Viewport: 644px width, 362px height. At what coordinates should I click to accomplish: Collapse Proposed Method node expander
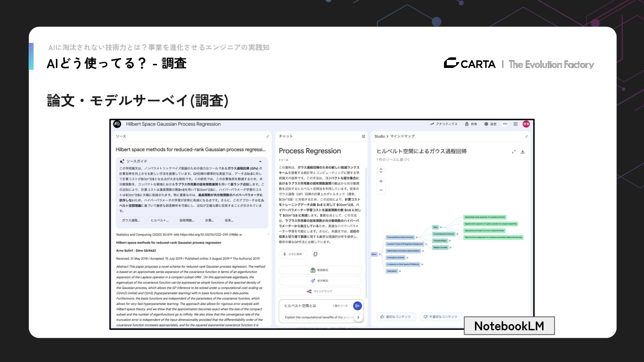coord(417,237)
